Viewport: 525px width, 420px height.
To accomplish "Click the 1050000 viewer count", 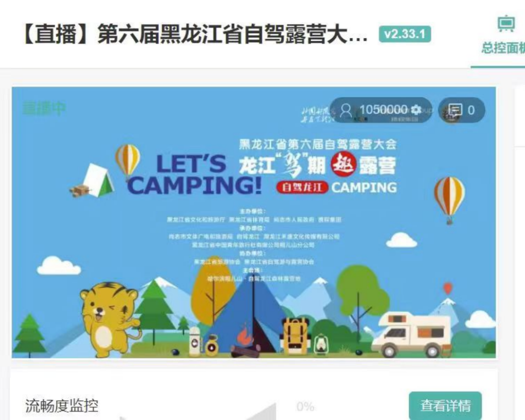I will click(383, 110).
